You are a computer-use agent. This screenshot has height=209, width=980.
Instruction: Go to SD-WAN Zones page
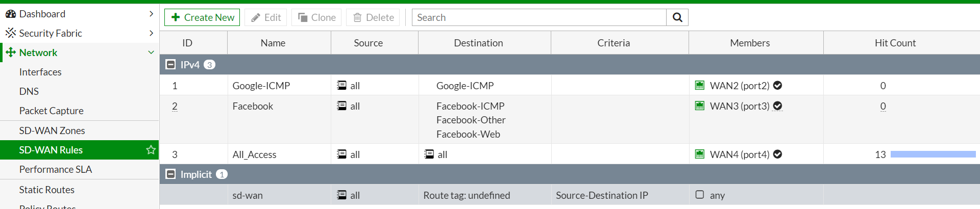coord(52,130)
